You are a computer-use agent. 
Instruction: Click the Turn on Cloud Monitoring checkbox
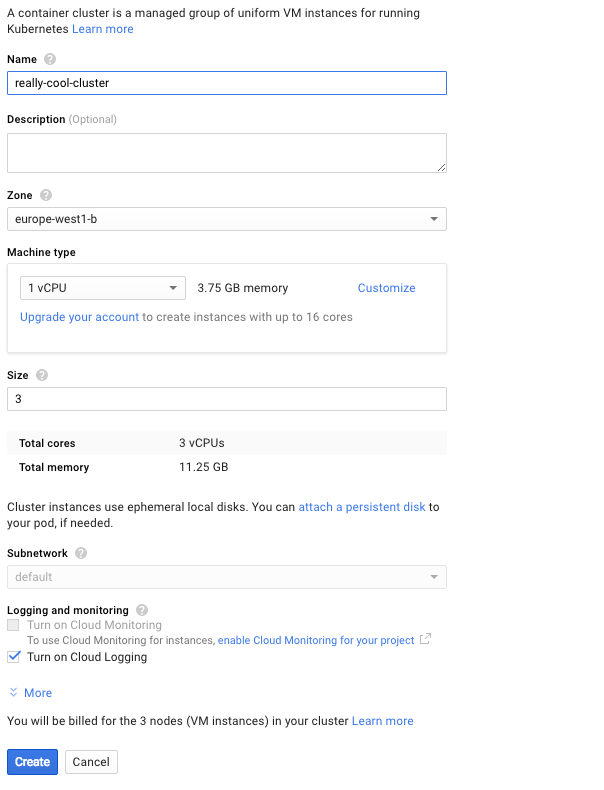coord(13,625)
